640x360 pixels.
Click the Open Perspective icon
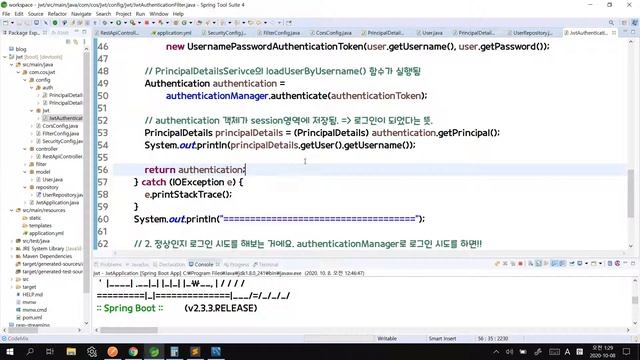[624, 22]
